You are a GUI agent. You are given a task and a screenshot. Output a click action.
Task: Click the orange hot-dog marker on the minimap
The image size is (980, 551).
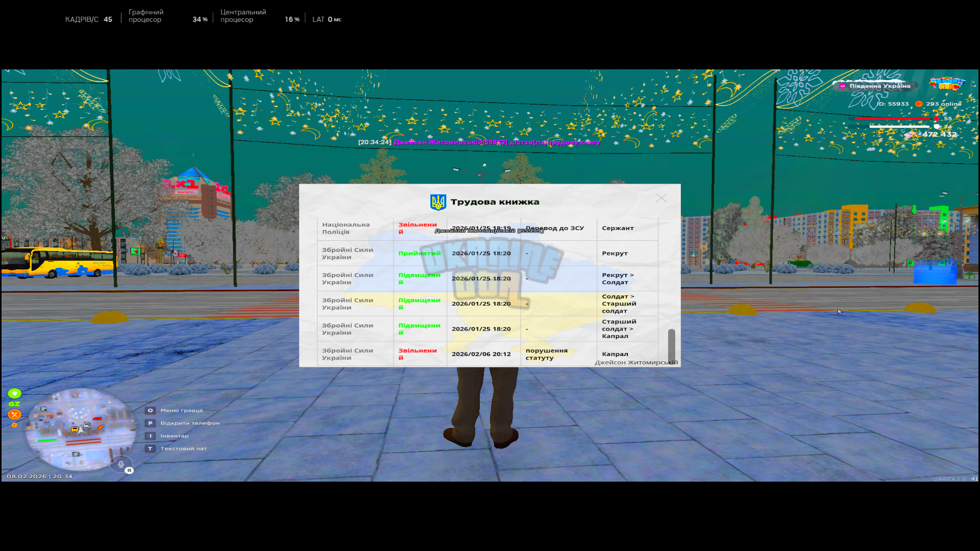pos(101,428)
